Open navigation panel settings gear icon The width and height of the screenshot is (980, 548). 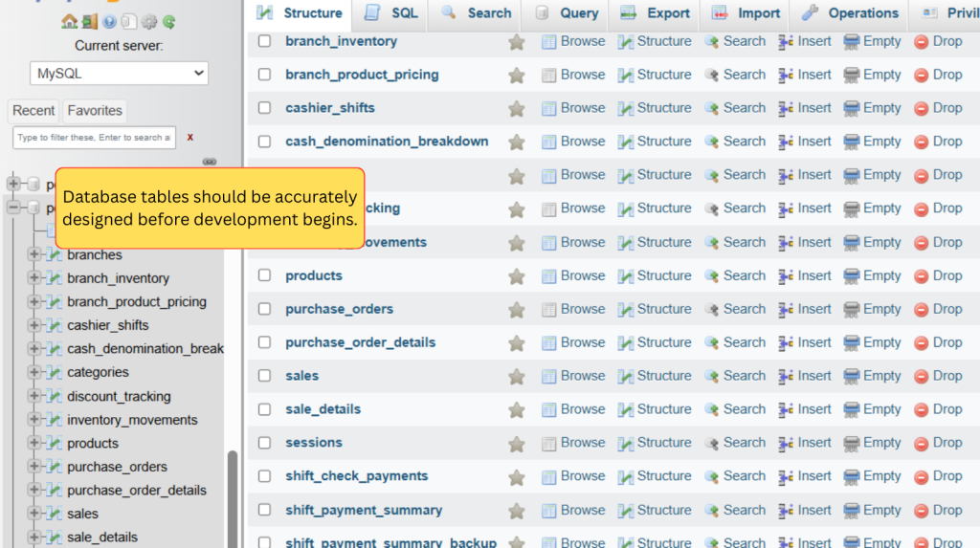pyautogui.click(x=149, y=21)
